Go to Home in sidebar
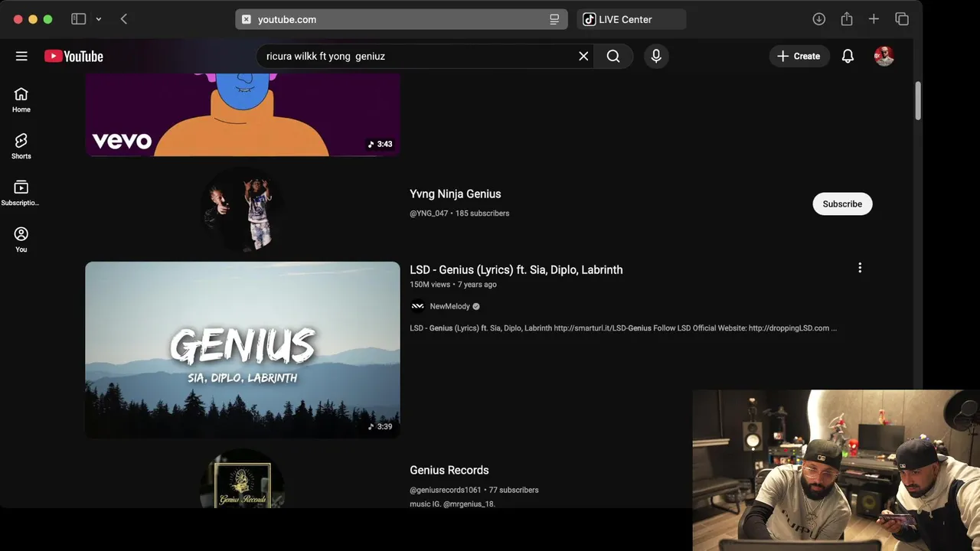The height and width of the screenshot is (551, 980). point(21,99)
